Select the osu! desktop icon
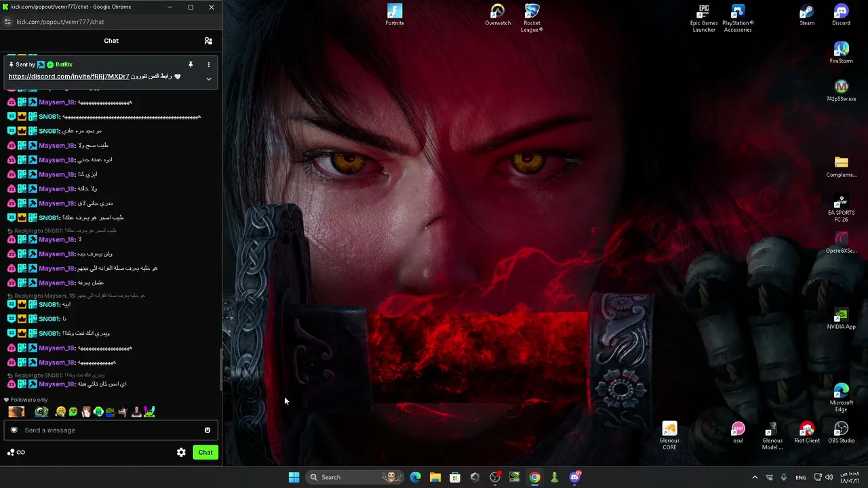868x488 pixels. pyautogui.click(x=738, y=432)
